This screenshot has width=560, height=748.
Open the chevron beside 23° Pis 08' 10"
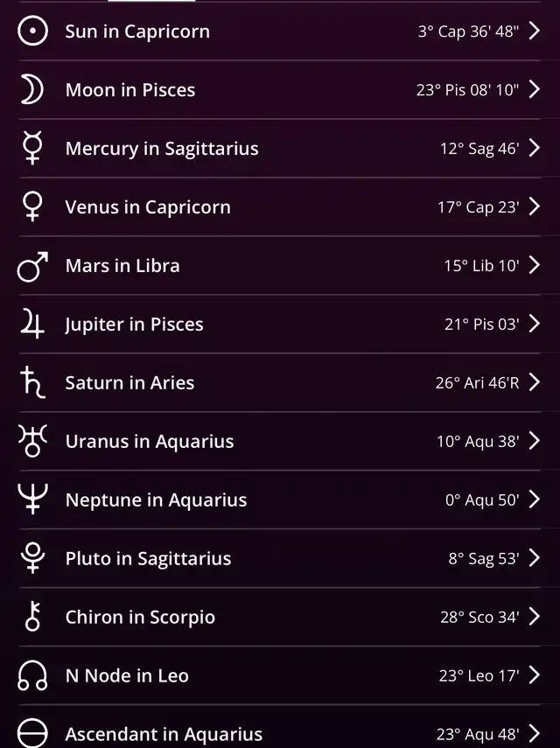tap(535, 89)
